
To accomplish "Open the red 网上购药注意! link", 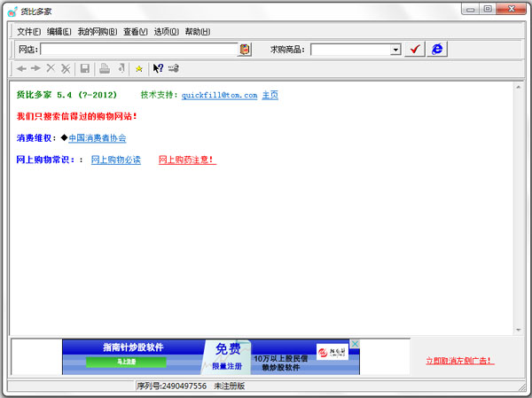I will [x=187, y=160].
